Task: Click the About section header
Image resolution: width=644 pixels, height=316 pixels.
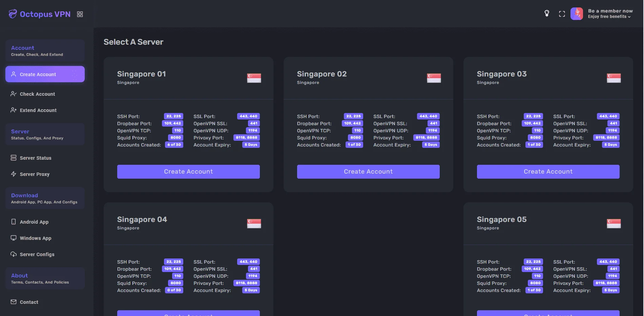Action: coord(45,278)
